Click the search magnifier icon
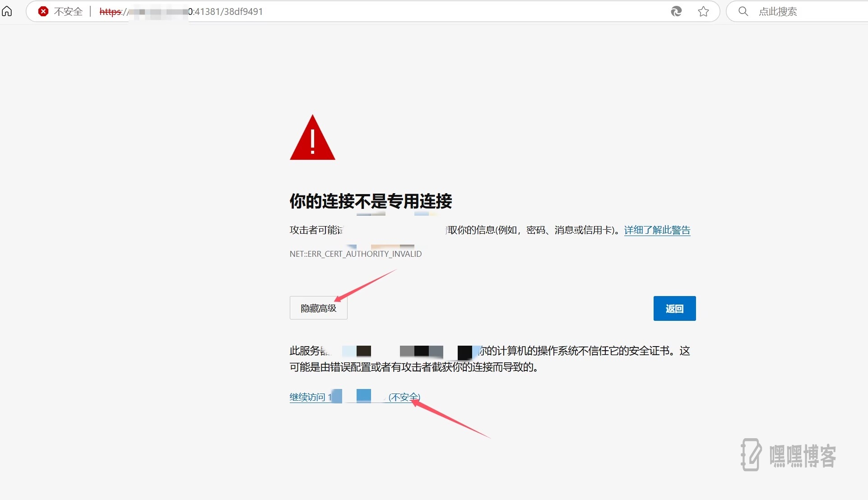This screenshot has height=500, width=868. 743,11
